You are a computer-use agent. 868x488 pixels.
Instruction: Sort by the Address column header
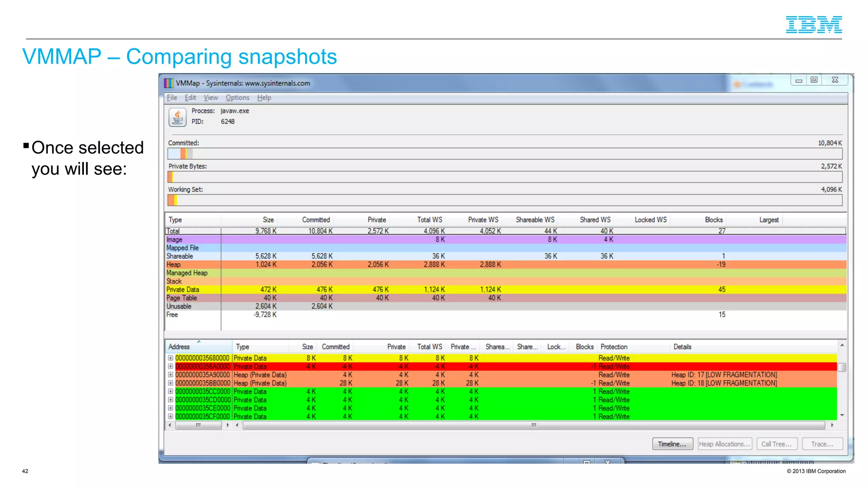pos(199,347)
